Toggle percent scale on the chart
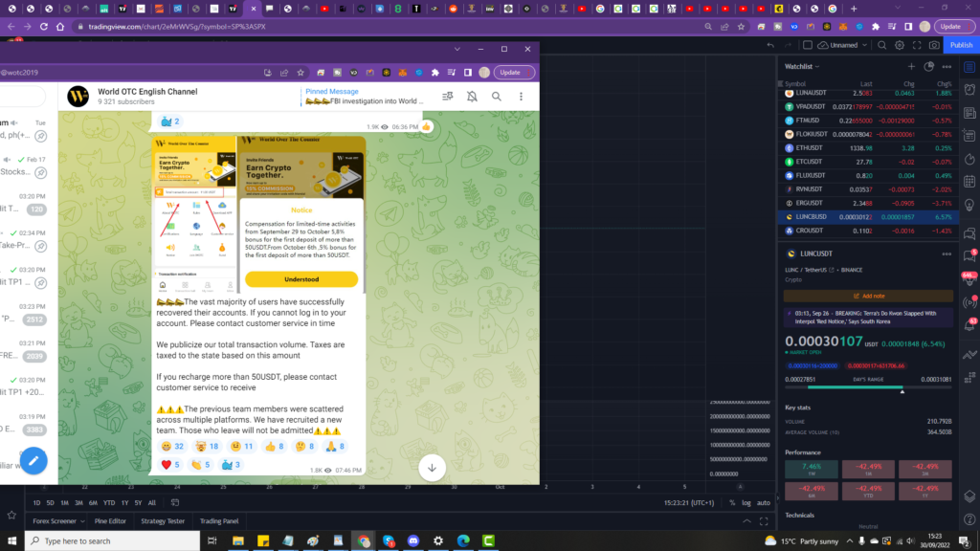 732,503
